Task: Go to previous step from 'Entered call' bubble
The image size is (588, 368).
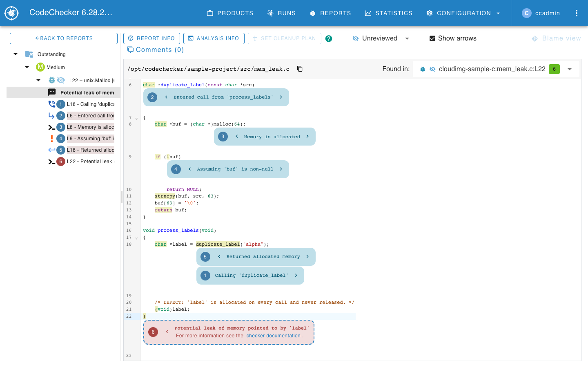Action: click(166, 97)
